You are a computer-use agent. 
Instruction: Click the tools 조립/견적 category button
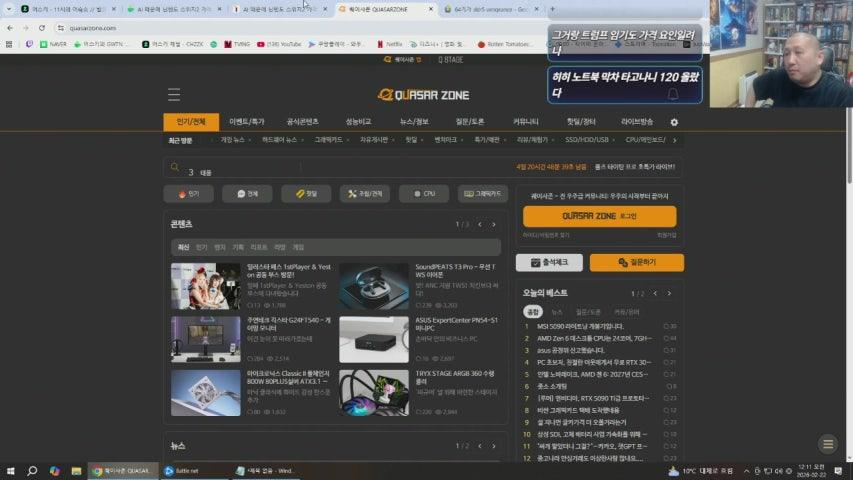(x=365, y=194)
